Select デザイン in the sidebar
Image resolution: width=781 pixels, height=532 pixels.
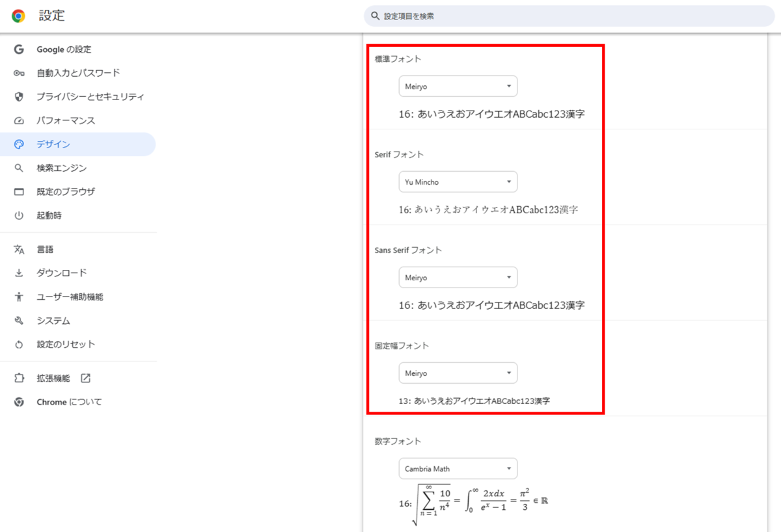tap(53, 144)
